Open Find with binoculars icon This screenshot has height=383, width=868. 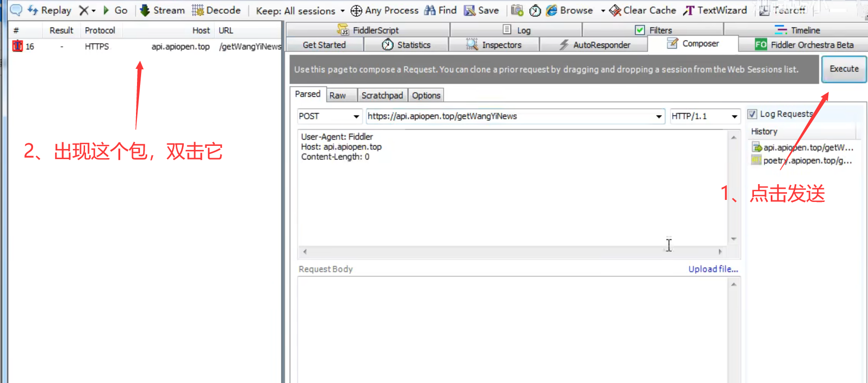coord(441,10)
